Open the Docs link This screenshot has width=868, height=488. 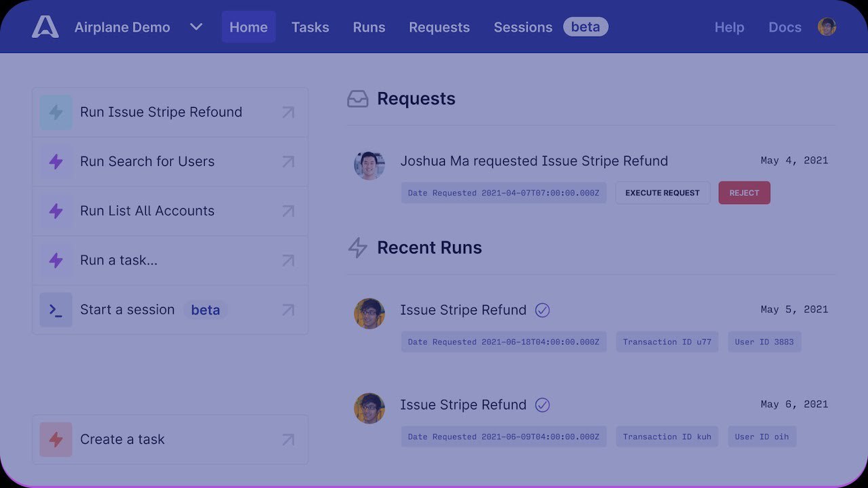785,27
